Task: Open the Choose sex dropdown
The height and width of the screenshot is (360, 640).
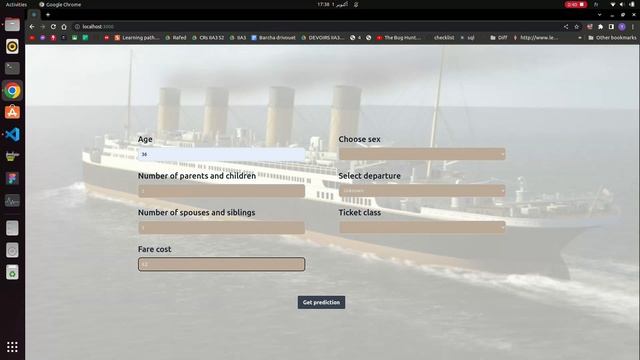Action: (422, 154)
